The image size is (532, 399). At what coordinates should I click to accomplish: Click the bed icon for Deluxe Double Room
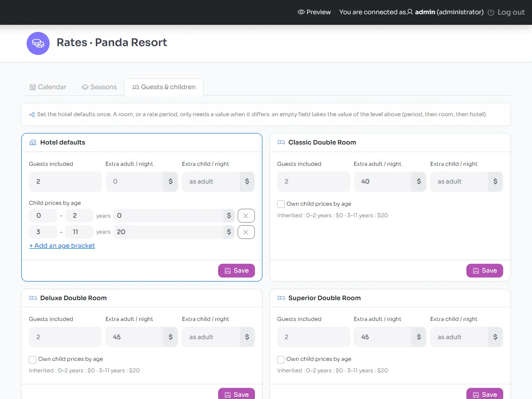tap(33, 298)
